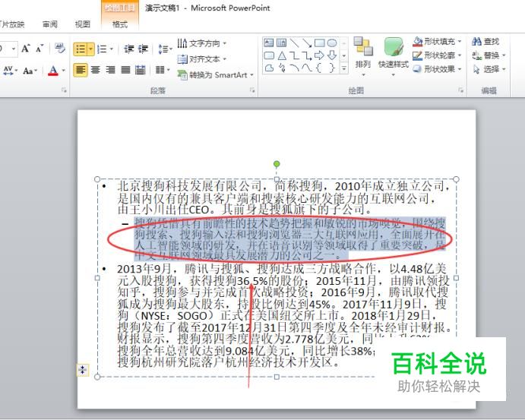Image resolution: width=525 pixels, height=420 pixels.
Task: Select the arc shape
Action: (294, 68)
